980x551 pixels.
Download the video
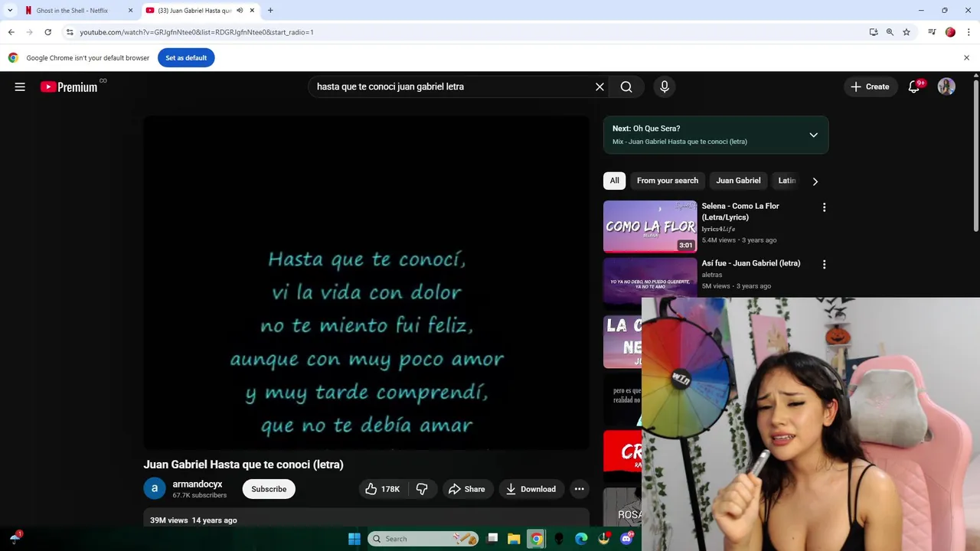pyautogui.click(x=531, y=489)
